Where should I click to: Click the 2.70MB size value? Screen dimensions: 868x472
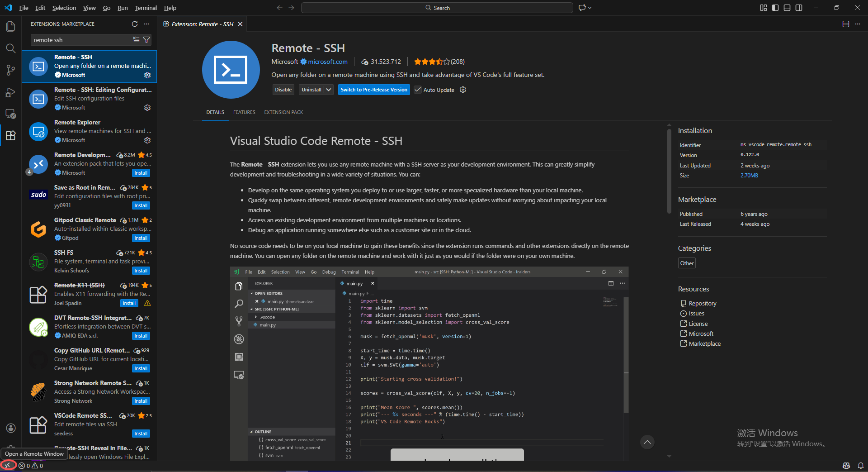(x=749, y=176)
